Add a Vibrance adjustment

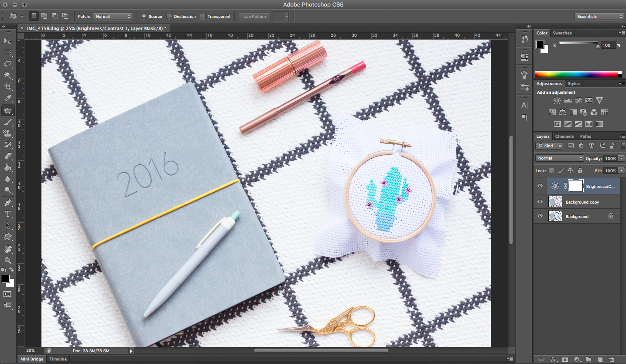tap(599, 101)
